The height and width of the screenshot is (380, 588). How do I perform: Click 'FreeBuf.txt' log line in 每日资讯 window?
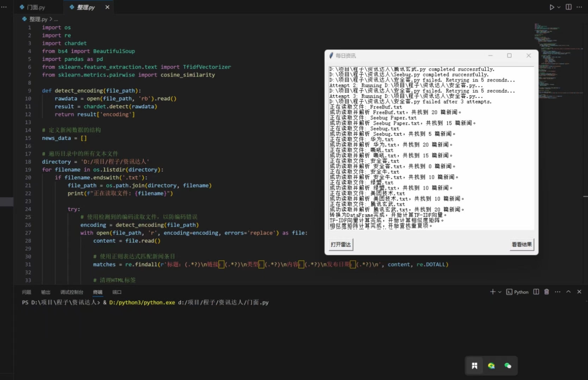366,107
